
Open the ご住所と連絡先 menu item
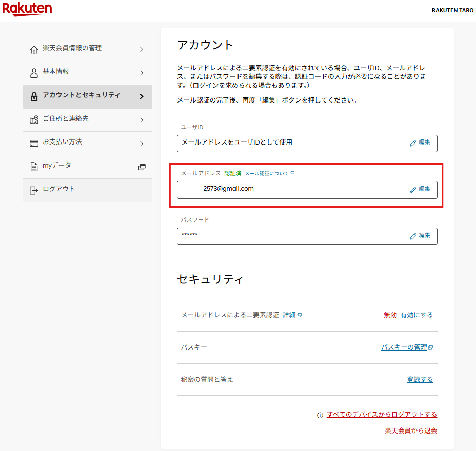point(66,119)
